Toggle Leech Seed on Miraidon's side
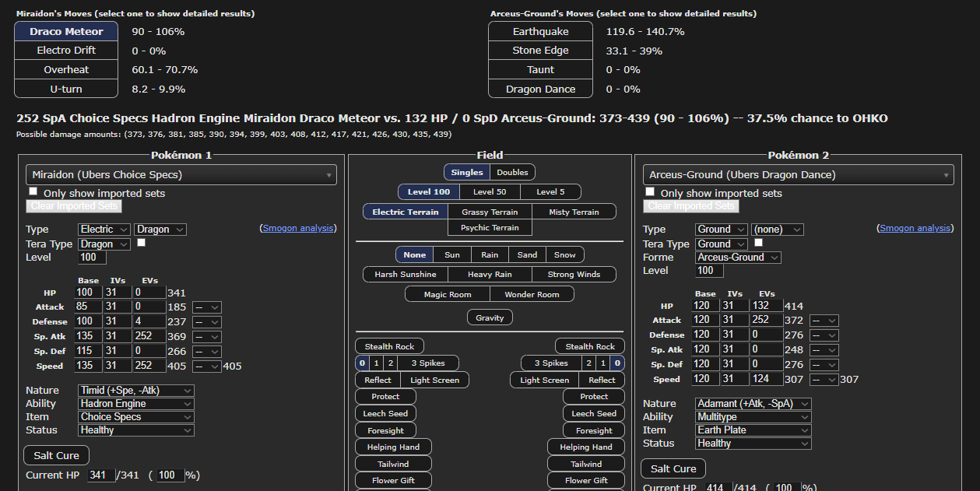980x491 pixels. pyautogui.click(x=385, y=414)
